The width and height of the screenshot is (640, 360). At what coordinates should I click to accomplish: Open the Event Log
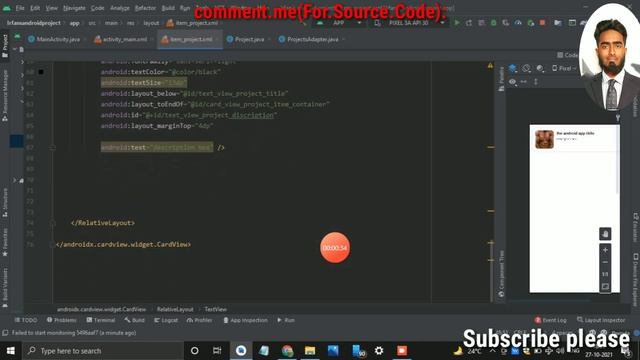pos(551,320)
